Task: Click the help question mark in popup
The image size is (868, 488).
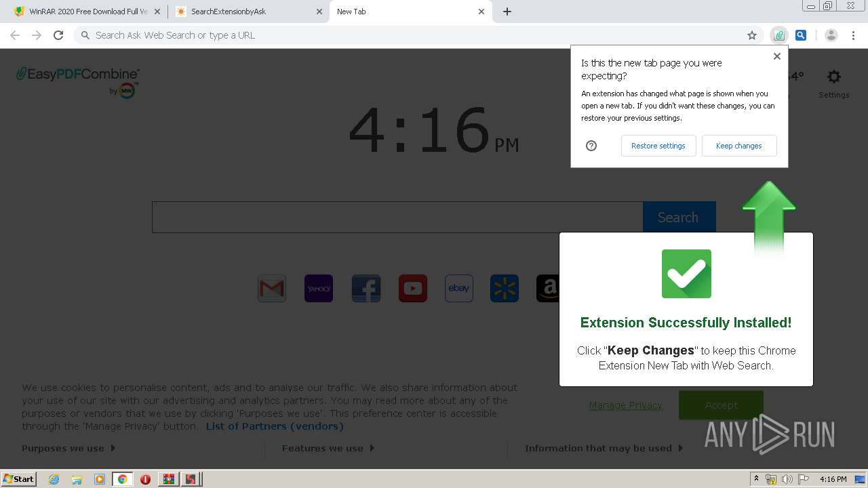Action: coord(591,146)
